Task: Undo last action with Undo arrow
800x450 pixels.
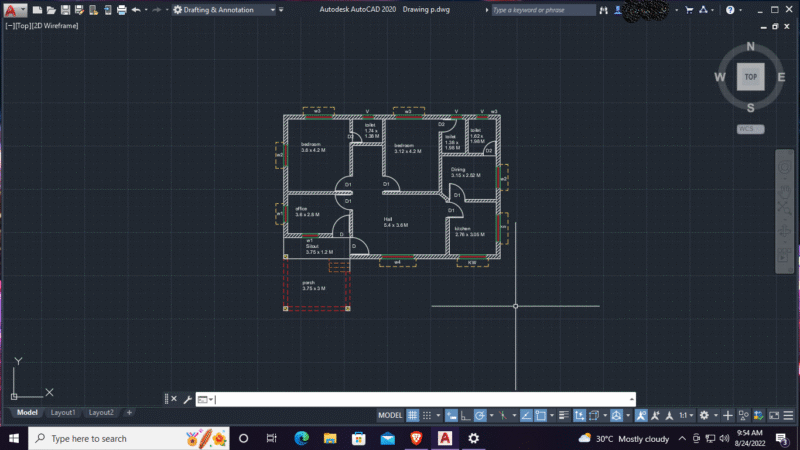Action: 136,10
